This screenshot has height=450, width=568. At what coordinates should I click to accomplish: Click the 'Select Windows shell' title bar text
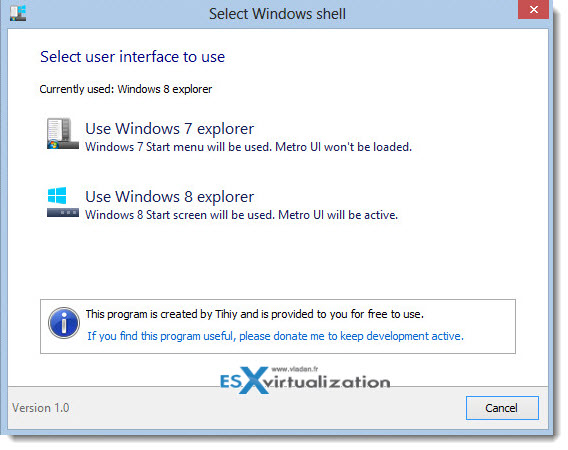click(277, 14)
